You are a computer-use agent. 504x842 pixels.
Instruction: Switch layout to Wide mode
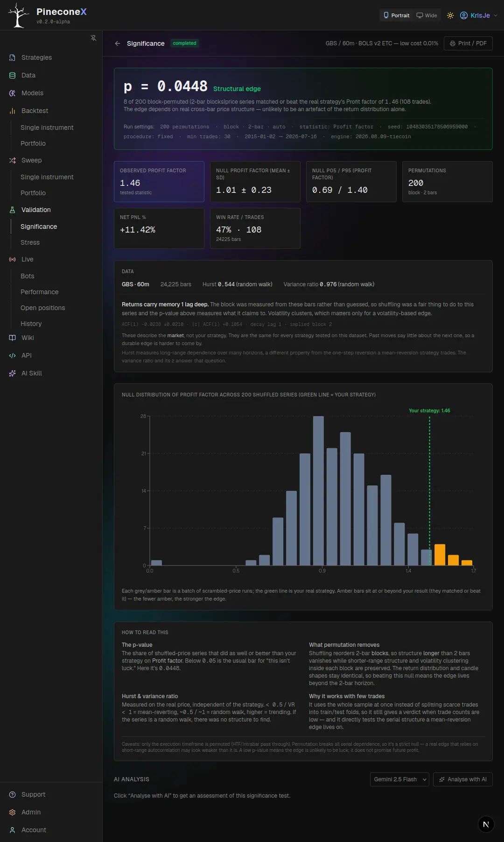click(427, 15)
